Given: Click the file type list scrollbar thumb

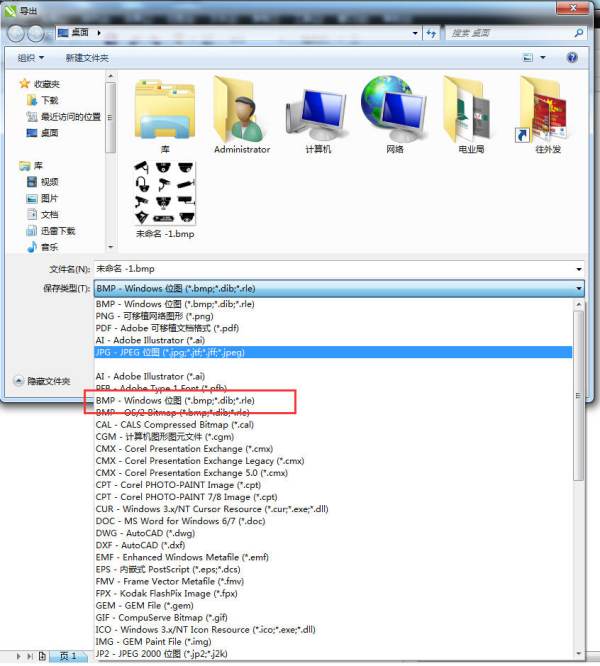Looking at the screenshot, I should pos(578,396).
